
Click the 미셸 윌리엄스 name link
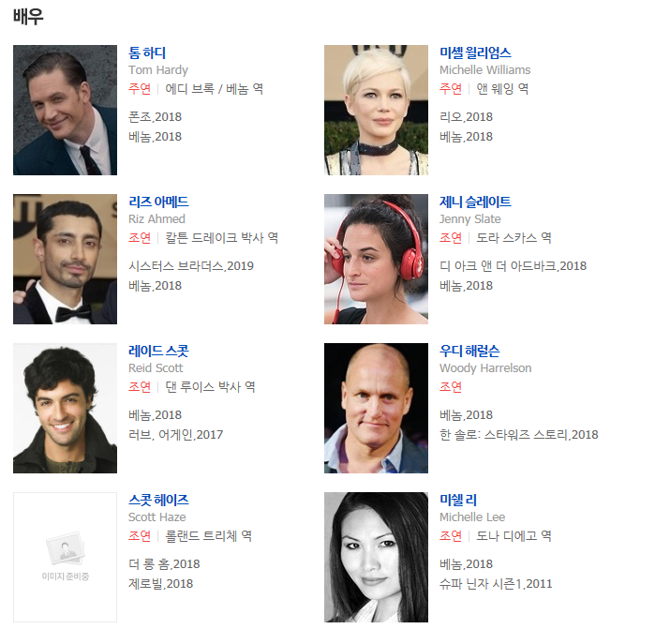click(475, 52)
